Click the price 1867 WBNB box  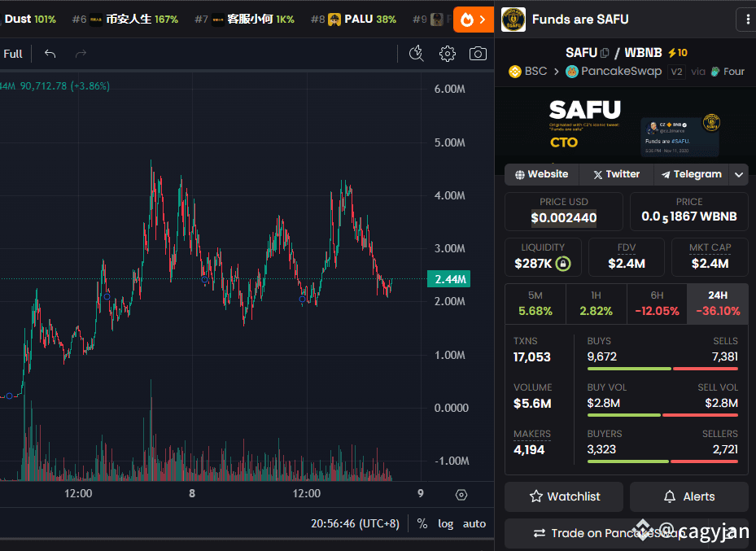[689, 212]
